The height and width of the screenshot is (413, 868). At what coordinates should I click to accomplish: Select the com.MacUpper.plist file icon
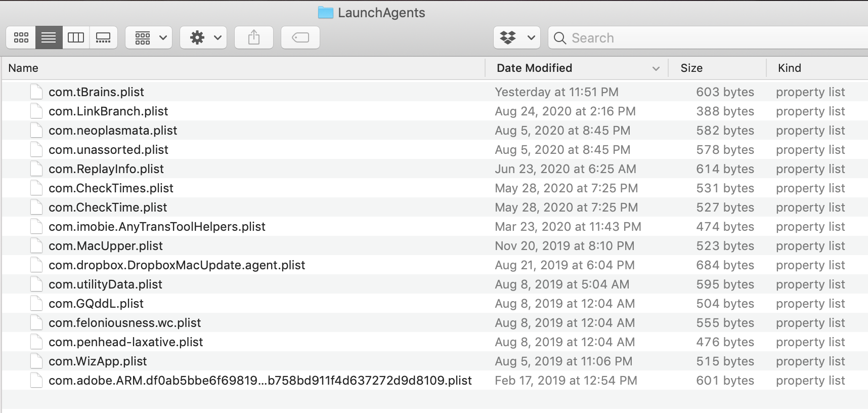pyautogui.click(x=36, y=245)
